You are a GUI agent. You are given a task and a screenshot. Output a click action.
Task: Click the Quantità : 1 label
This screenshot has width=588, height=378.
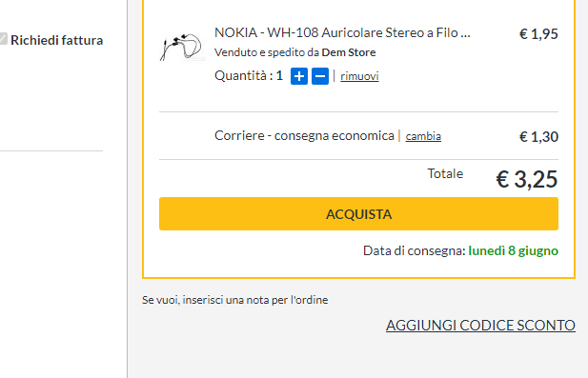point(248,76)
